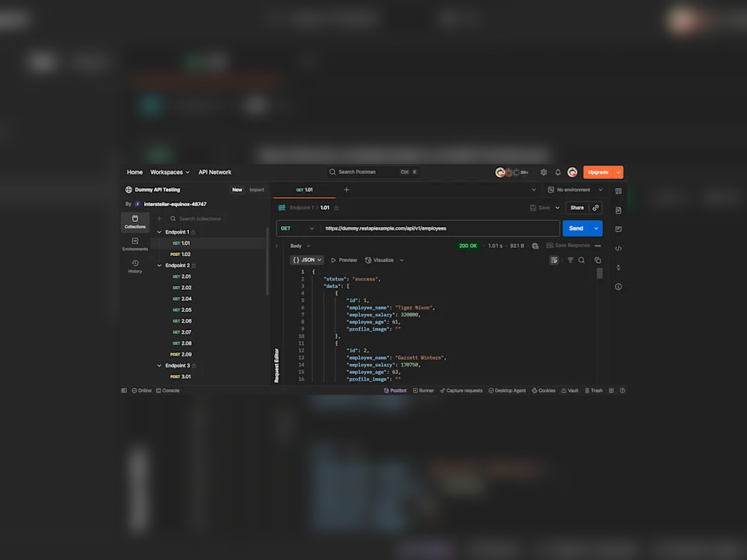Open Cookies from the status bar

point(544,391)
